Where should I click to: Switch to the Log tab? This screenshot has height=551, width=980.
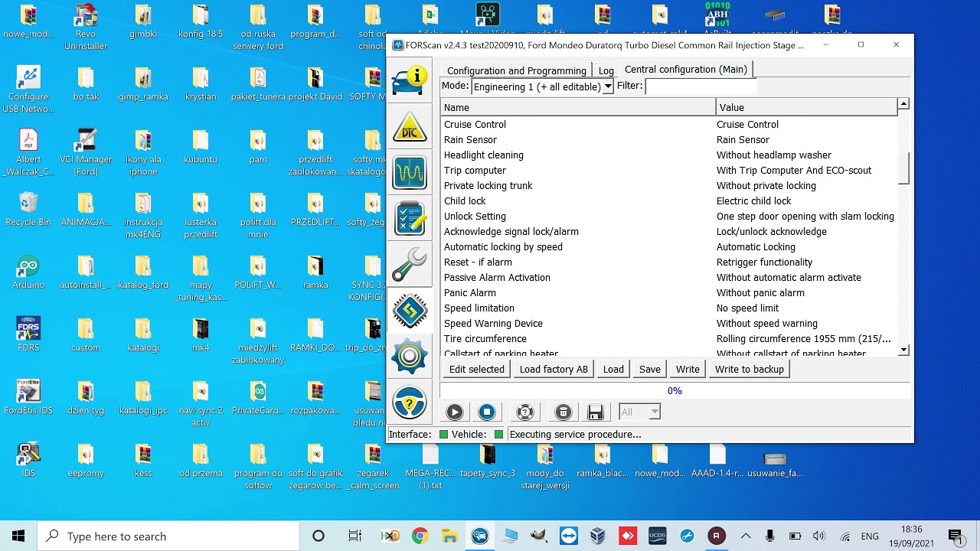[x=606, y=70]
